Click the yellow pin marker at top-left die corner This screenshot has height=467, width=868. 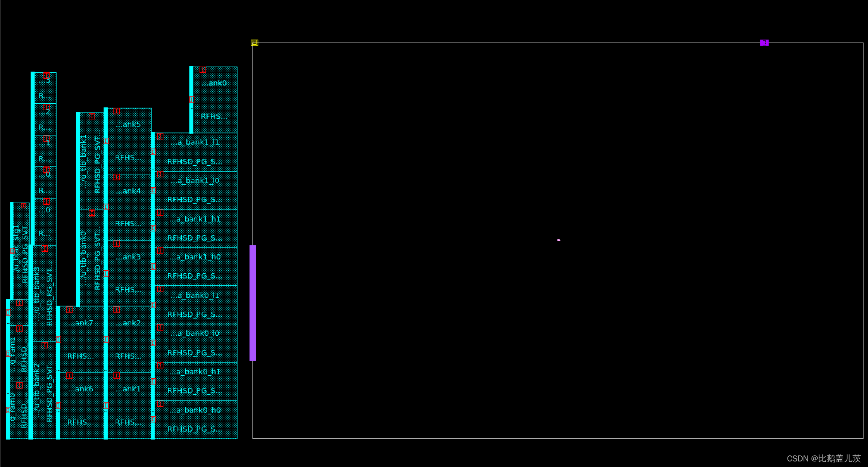[x=255, y=43]
